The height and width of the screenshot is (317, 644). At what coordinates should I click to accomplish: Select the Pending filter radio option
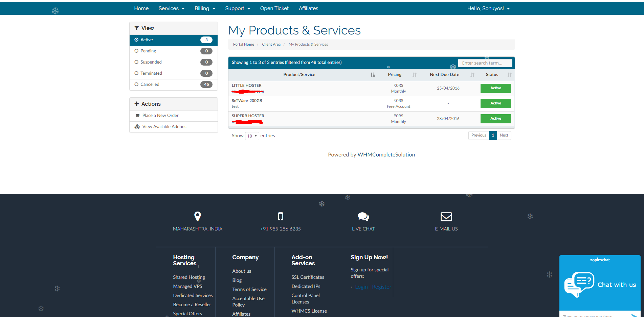[137, 51]
